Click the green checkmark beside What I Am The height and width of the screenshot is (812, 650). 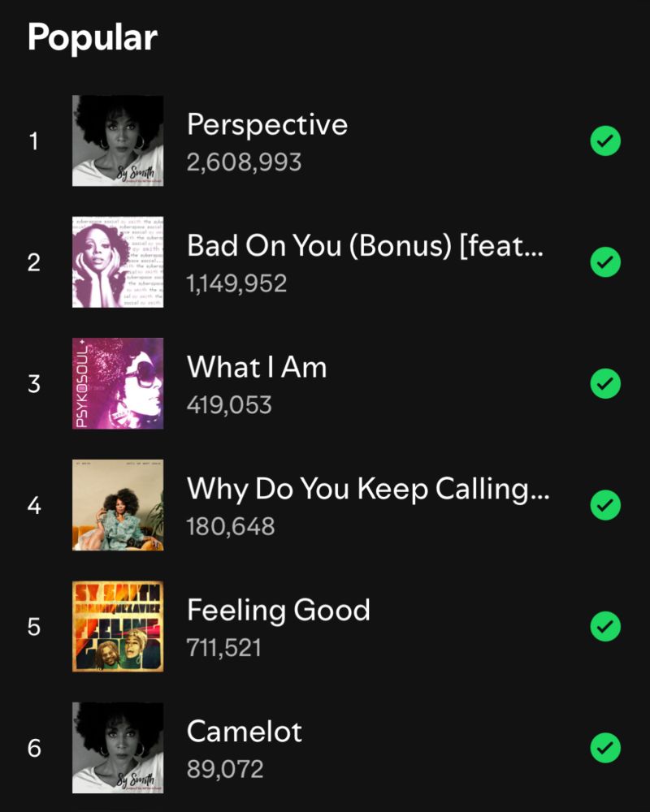coord(605,384)
